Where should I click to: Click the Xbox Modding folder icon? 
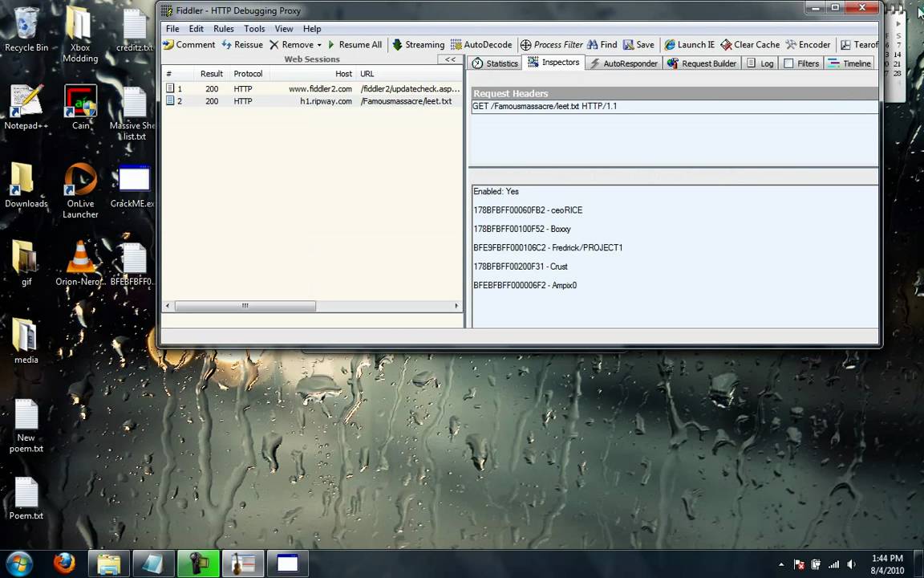click(80, 35)
